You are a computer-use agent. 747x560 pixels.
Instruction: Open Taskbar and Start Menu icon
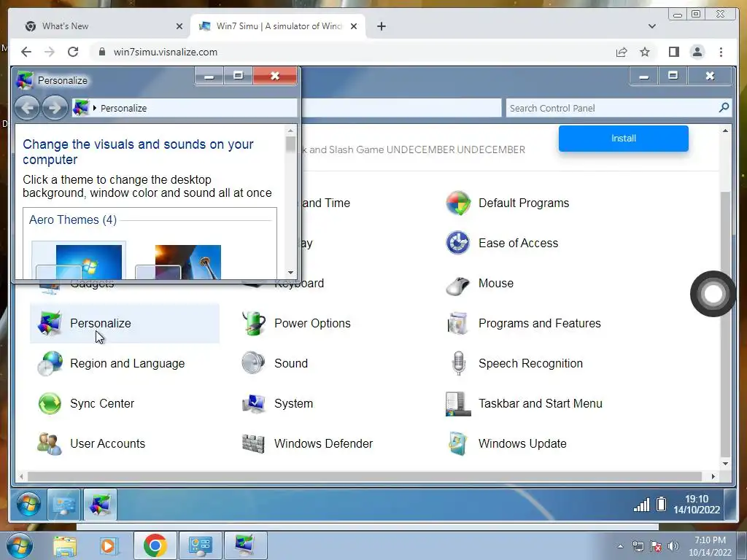pyautogui.click(x=458, y=403)
